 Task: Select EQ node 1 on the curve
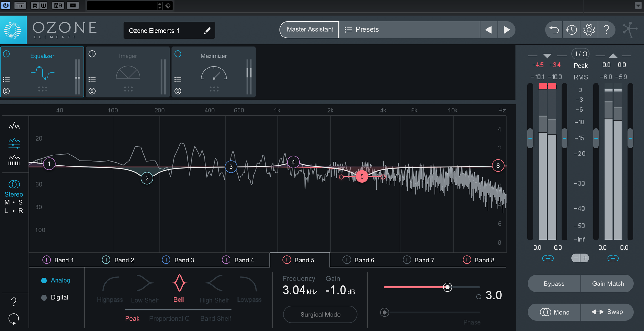49,164
